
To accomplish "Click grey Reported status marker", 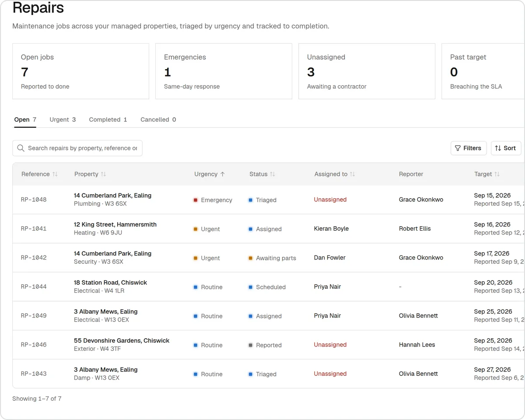I will click(x=251, y=345).
